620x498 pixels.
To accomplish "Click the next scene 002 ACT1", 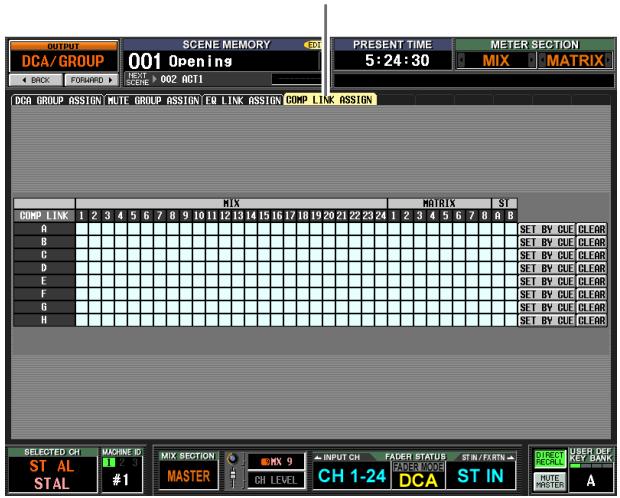I will 182,79.
